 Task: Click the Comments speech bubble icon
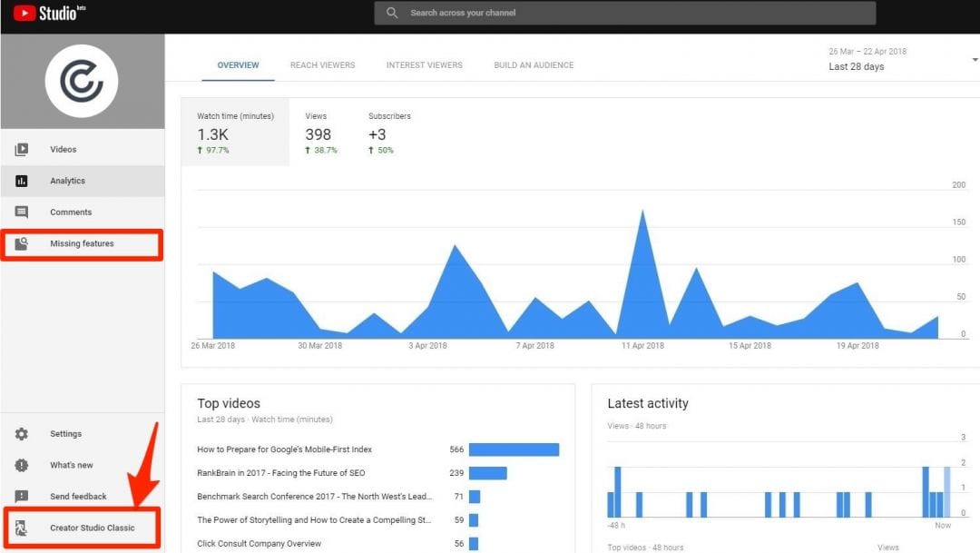(x=22, y=212)
